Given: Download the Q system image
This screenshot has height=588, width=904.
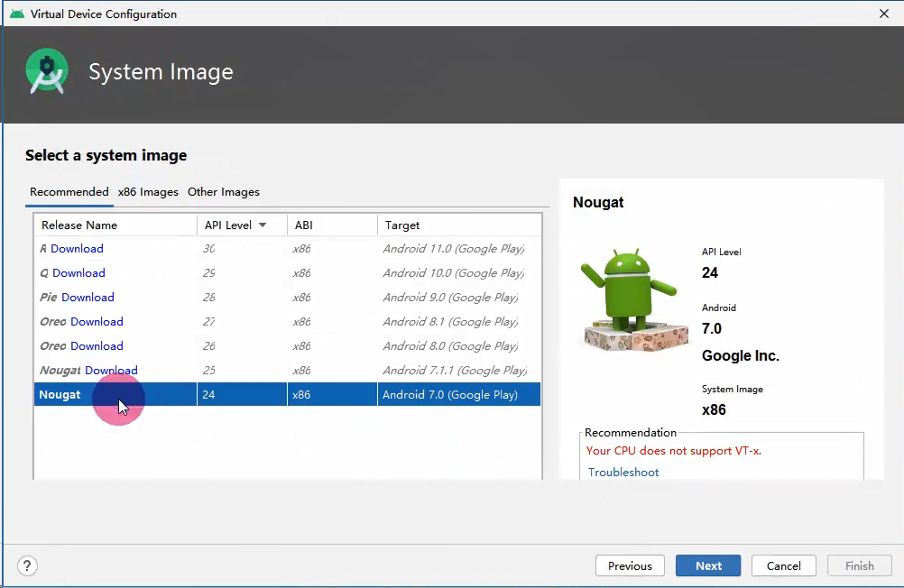Looking at the screenshot, I should point(78,272).
